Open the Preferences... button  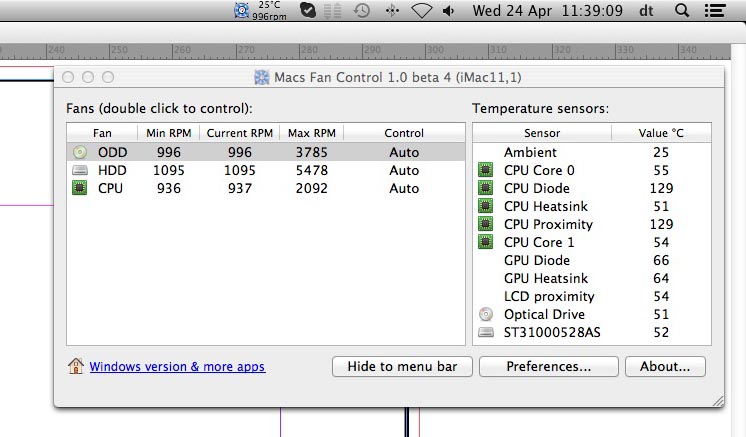(x=549, y=367)
